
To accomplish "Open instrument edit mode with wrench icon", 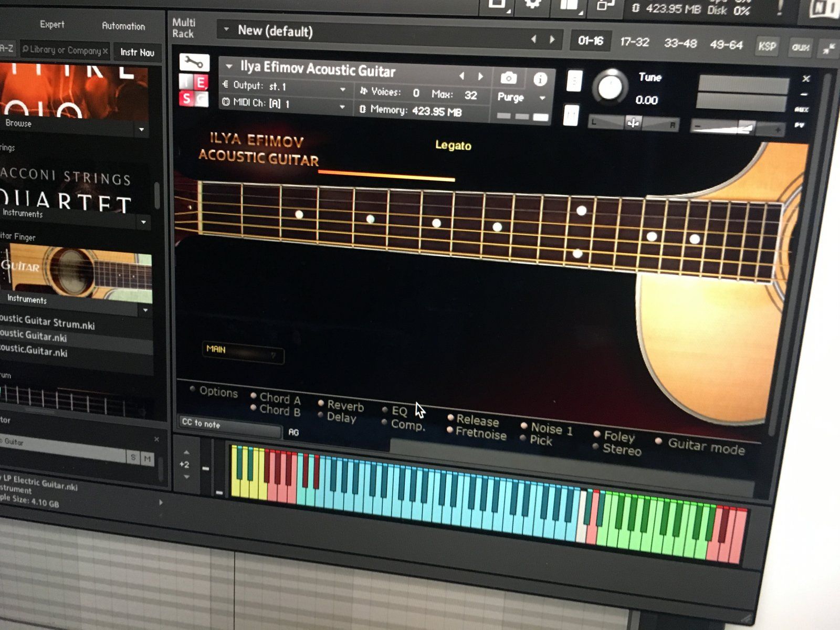I will click(194, 64).
